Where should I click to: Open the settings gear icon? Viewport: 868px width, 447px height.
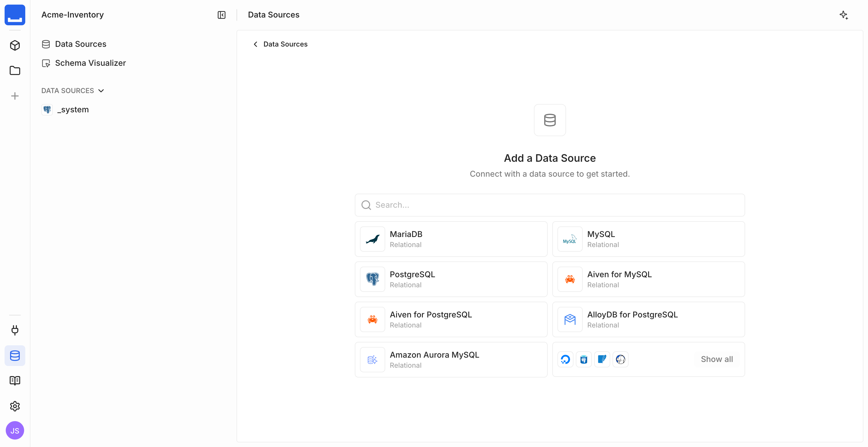(15, 406)
